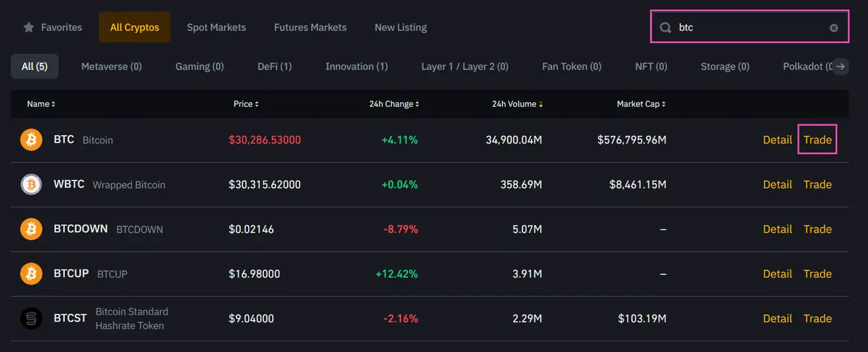Viewport: 868px width, 352px height.
Task: Sort by Market Cap column
Action: click(642, 104)
